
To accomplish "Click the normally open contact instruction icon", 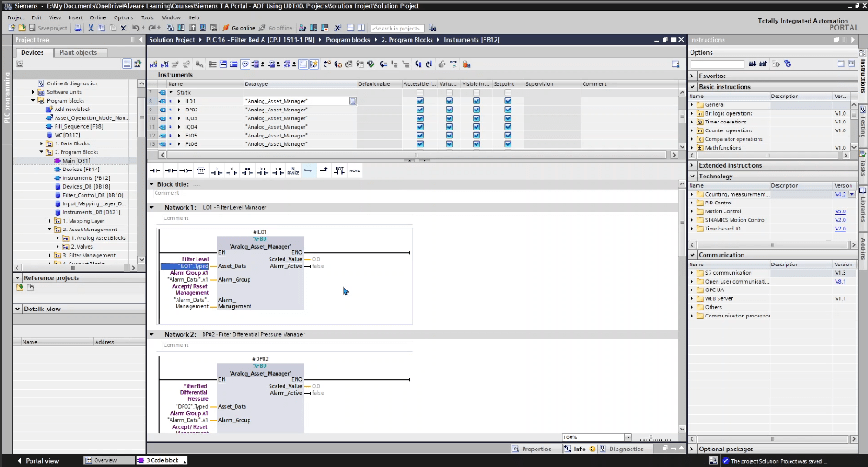I will [x=156, y=171].
